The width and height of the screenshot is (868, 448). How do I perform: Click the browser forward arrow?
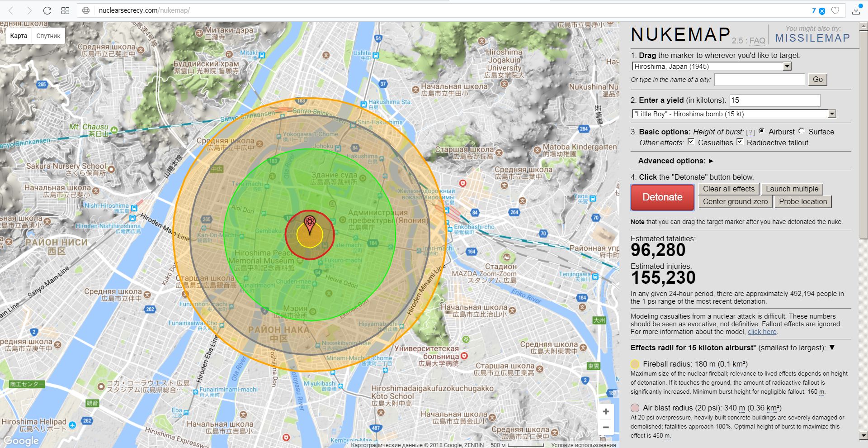[x=29, y=10]
